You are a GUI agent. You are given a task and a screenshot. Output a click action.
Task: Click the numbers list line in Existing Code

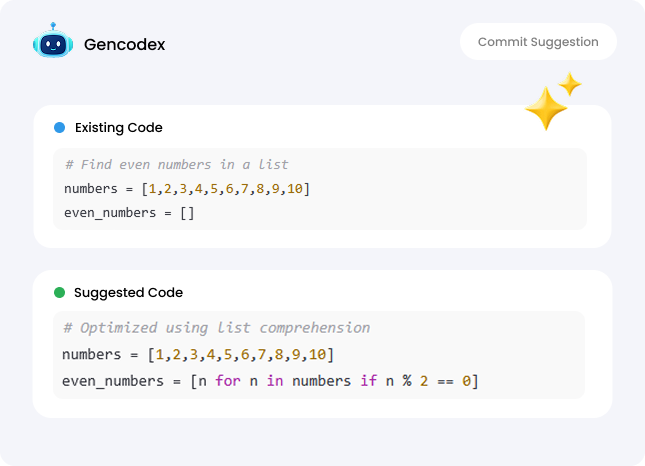186,188
